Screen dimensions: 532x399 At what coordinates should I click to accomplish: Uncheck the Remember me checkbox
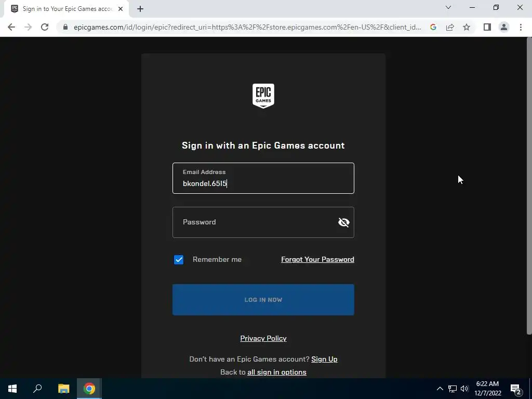click(x=179, y=260)
